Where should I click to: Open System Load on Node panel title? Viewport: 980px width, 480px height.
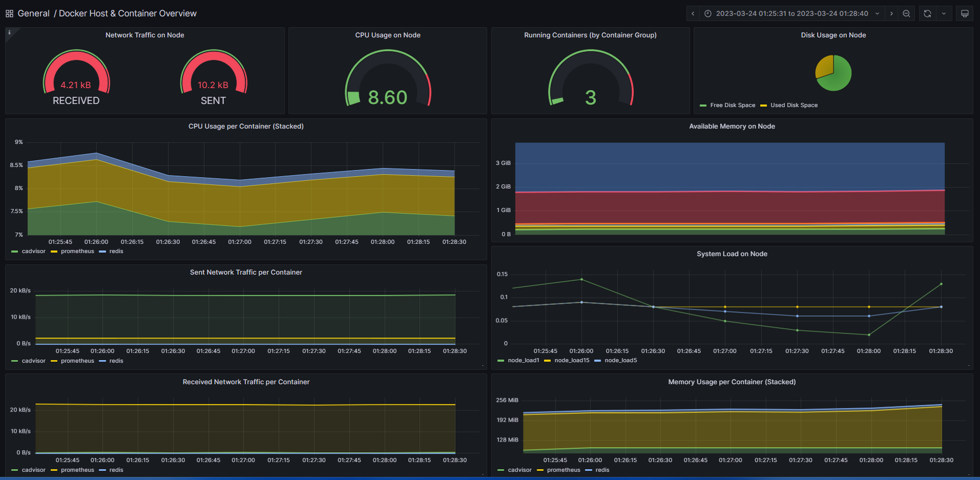(732, 254)
